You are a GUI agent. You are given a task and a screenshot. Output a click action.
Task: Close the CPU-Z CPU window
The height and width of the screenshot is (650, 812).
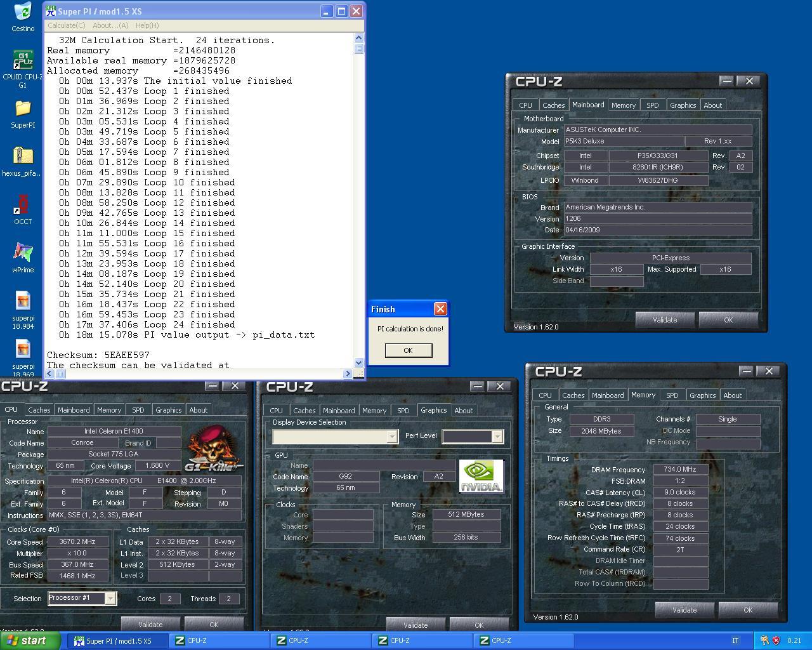235,386
